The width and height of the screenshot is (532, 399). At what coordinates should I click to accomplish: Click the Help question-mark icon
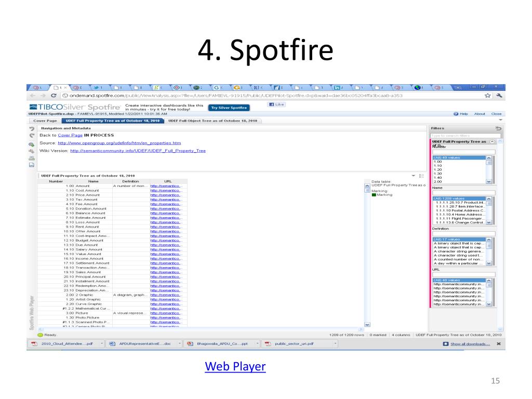(x=456, y=114)
